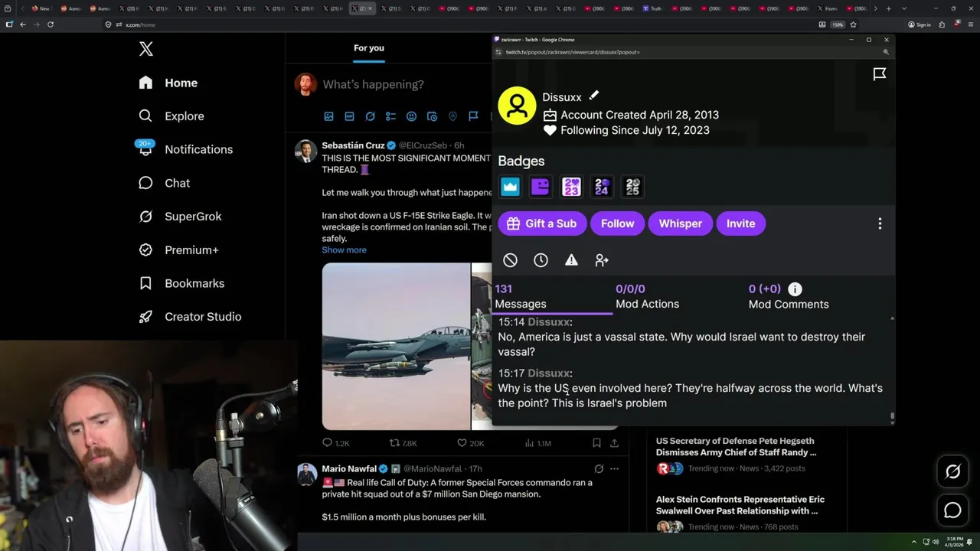Select the For you tab

369,48
